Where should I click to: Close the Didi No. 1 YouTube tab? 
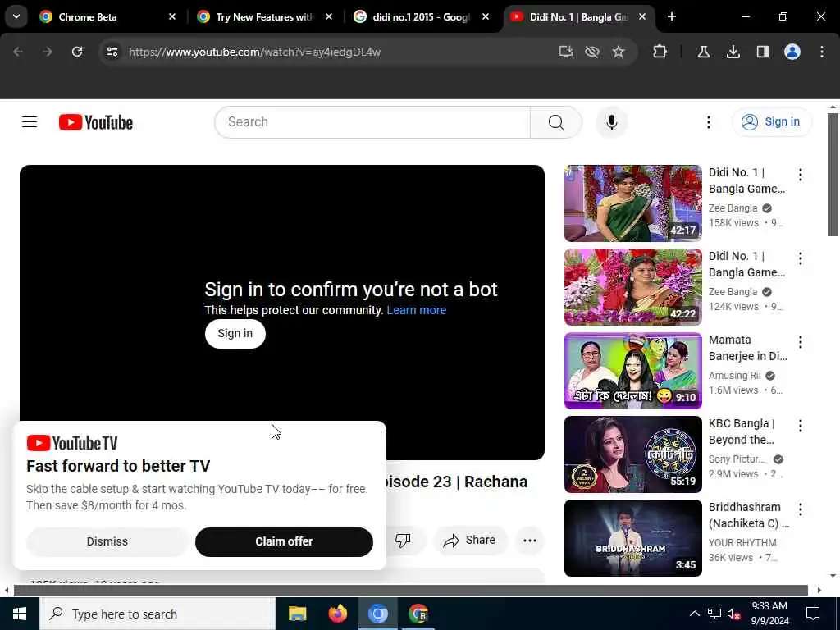[642, 16]
